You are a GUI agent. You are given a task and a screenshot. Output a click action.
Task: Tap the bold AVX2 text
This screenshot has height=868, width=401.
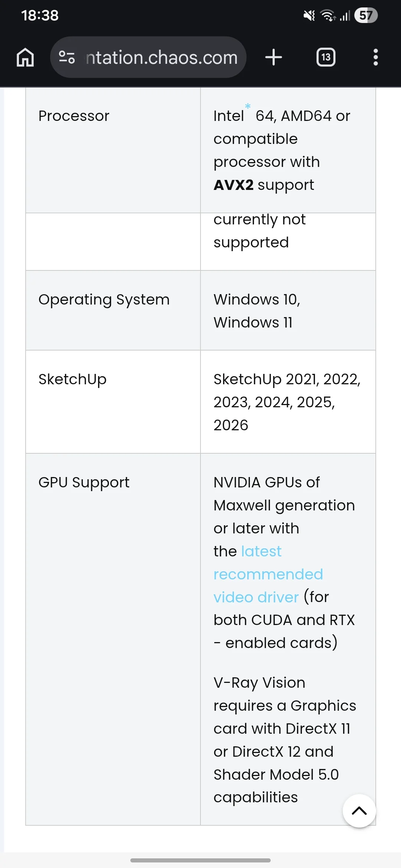tap(234, 185)
